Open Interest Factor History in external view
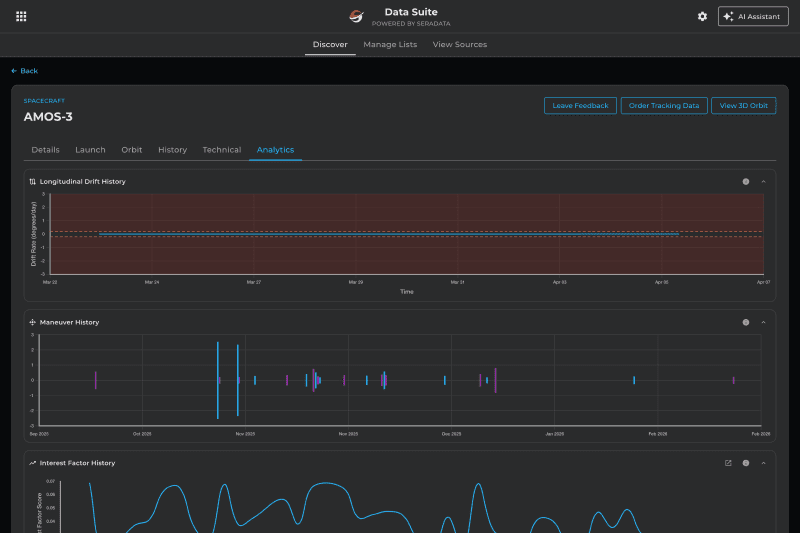The width and height of the screenshot is (800, 533). pos(728,463)
